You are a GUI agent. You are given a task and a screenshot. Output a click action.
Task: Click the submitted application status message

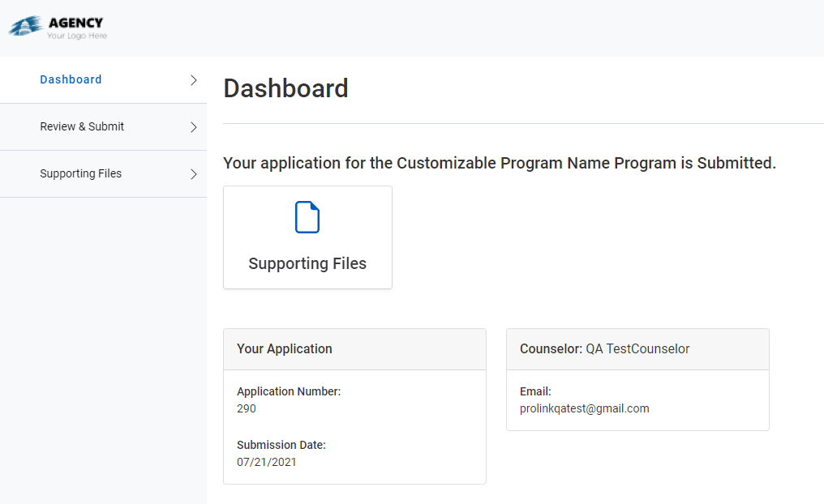[x=500, y=163]
